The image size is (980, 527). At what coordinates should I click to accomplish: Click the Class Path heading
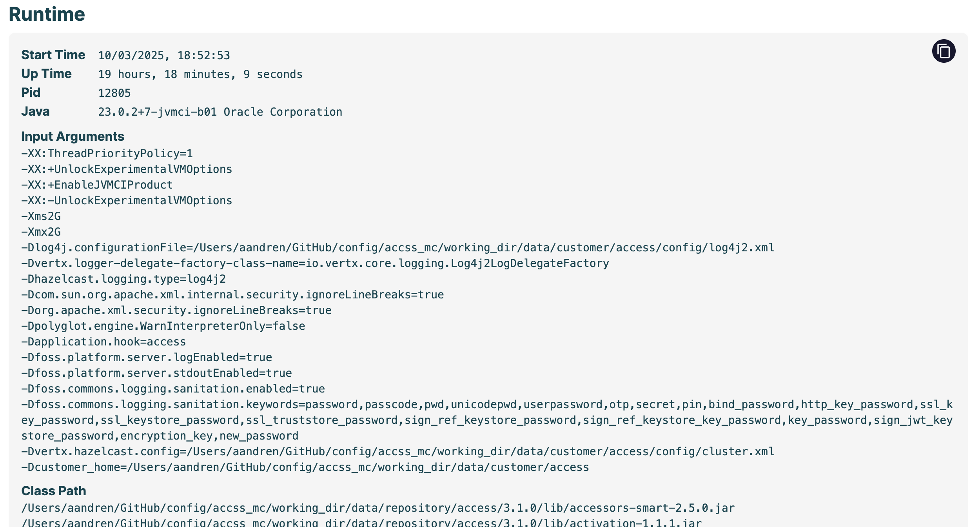54,491
